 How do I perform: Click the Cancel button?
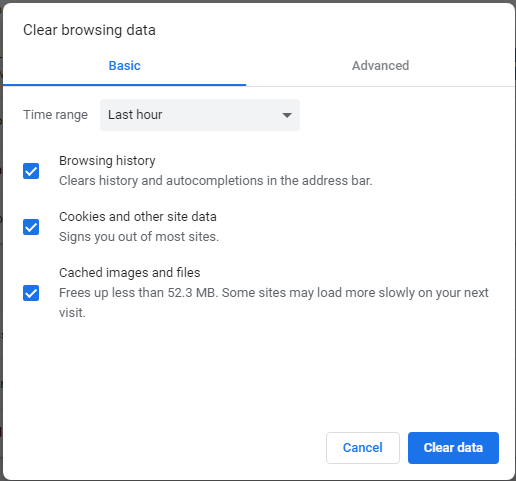pyautogui.click(x=363, y=448)
